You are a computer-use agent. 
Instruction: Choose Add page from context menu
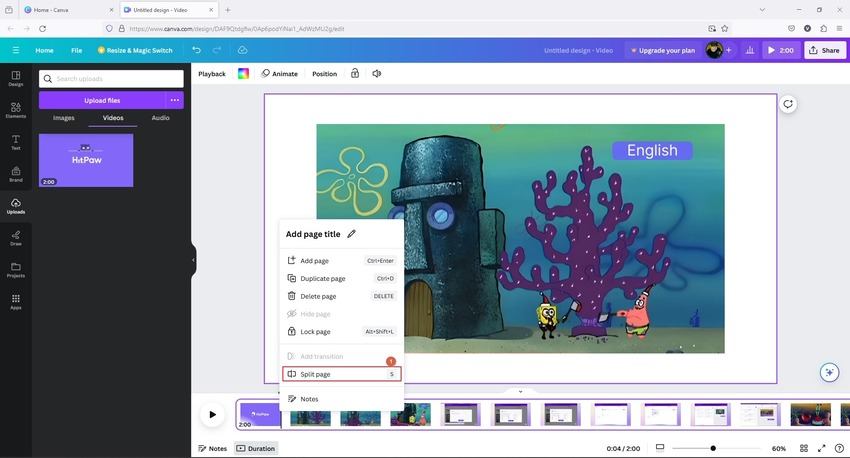pyautogui.click(x=342, y=261)
